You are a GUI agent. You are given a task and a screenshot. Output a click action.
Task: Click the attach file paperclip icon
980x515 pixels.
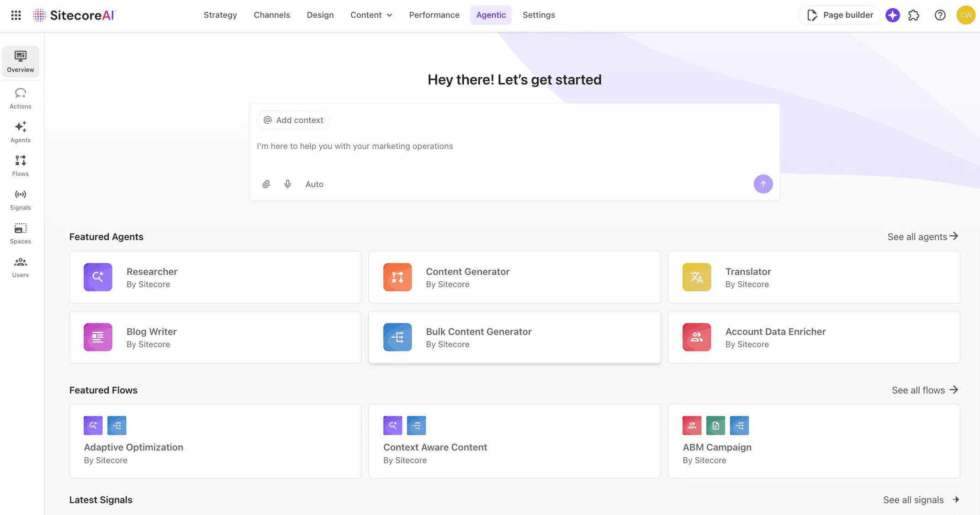(x=266, y=184)
